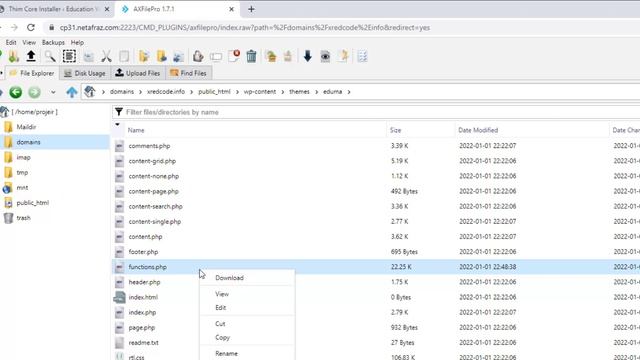This screenshot has width=640, height=360.
Task: Switch to the Disk Usage tab
Action: click(84, 73)
